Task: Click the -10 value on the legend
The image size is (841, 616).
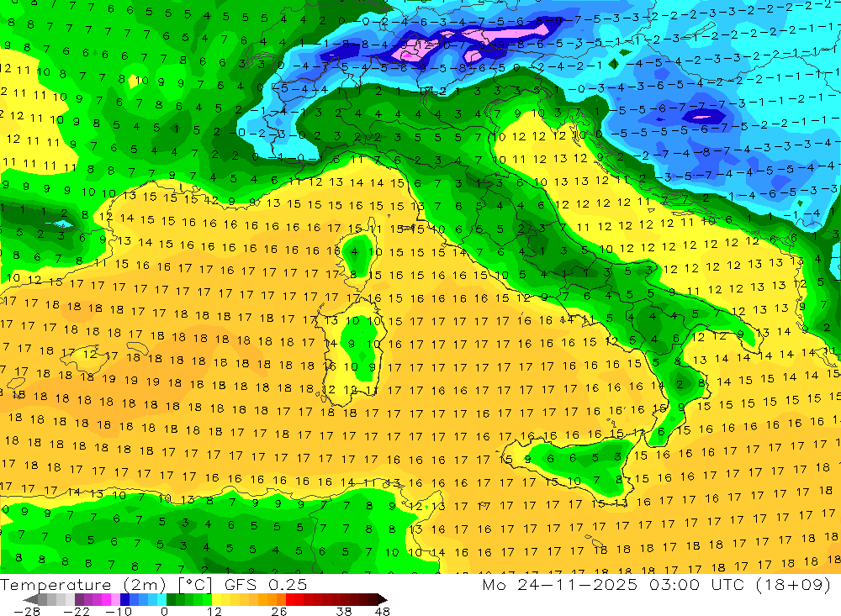Action: (119, 612)
